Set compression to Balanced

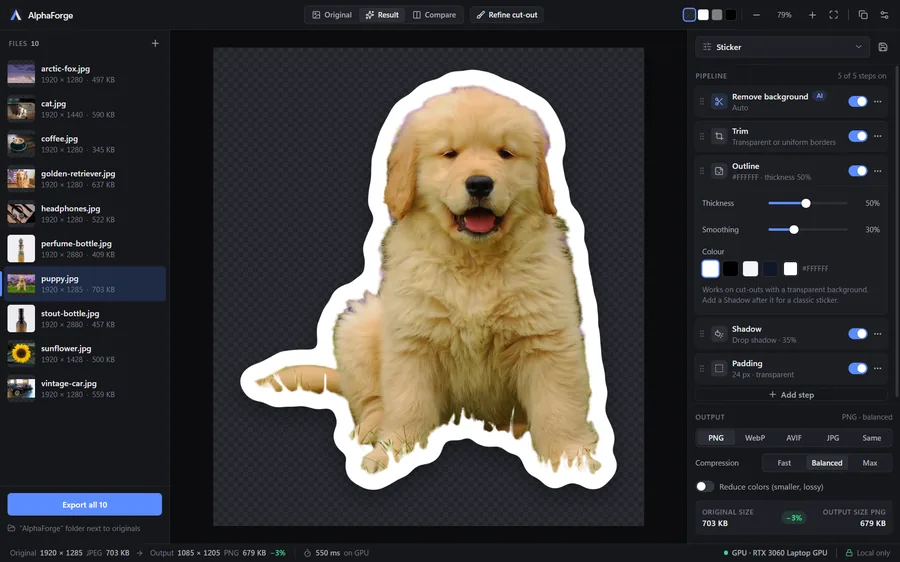[x=827, y=463]
